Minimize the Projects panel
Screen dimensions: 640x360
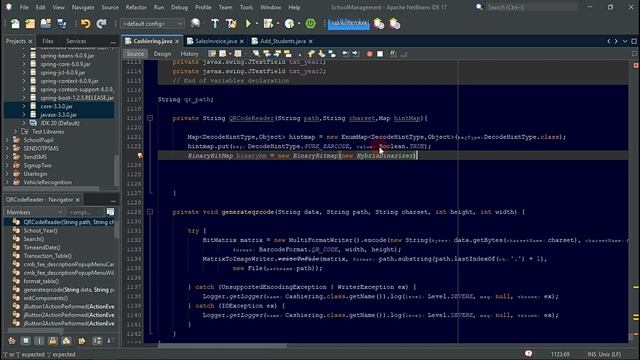[113, 42]
